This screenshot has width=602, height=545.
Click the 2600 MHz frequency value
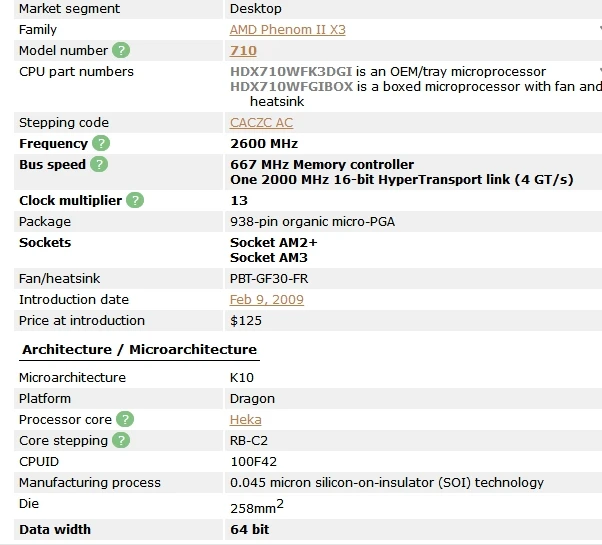click(264, 144)
